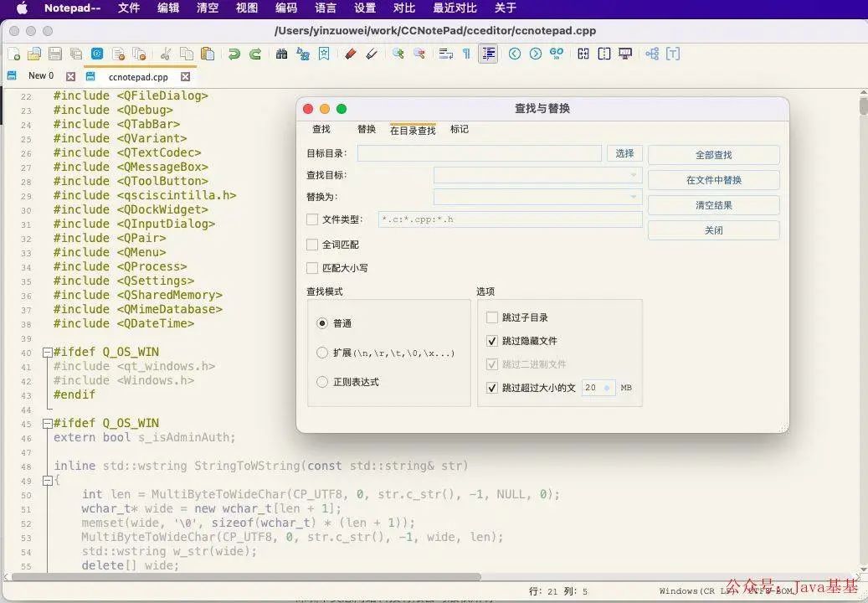
Task: Open the 替换为 combo box dropdown
Action: 634,197
